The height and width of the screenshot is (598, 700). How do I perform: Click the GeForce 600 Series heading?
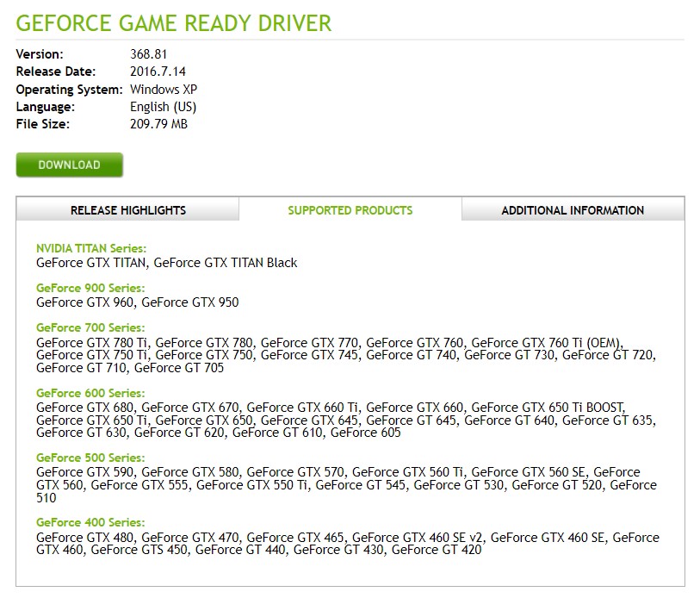click(90, 393)
